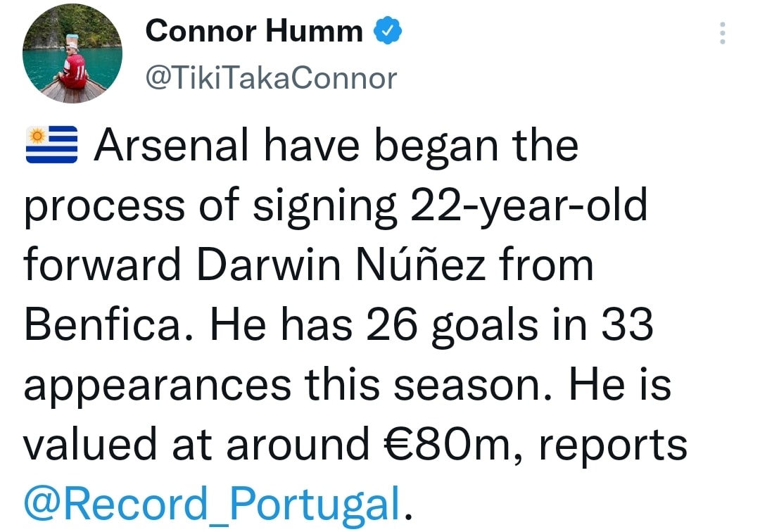Click the number "33" in the tweet

click(628, 325)
